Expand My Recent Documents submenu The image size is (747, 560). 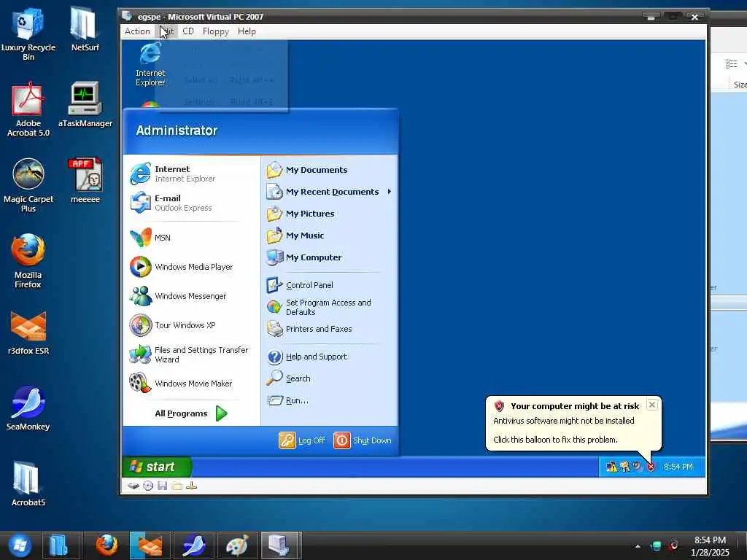coord(329,192)
